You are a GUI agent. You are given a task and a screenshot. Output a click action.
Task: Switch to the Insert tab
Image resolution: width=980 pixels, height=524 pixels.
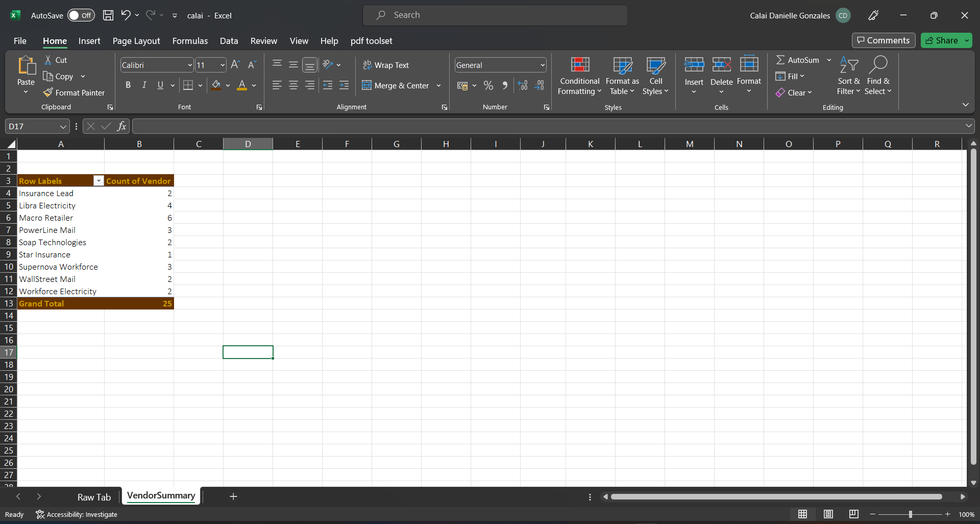tap(89, 41)
